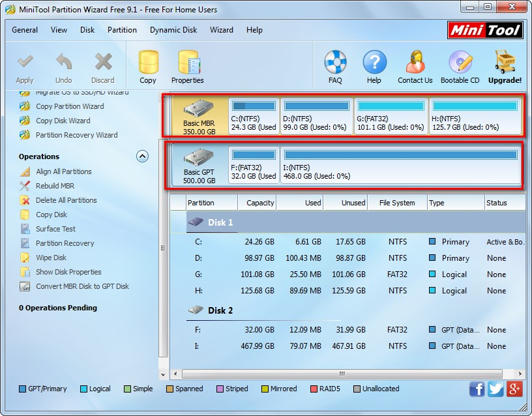532x416 pixels.
Task: Open the Partition menu
Action: pos(122,30)
